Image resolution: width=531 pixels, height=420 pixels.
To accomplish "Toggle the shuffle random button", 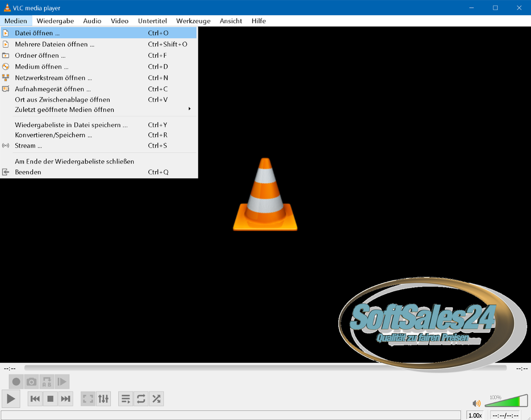I will pyautogui.click(x=156, y=398).
